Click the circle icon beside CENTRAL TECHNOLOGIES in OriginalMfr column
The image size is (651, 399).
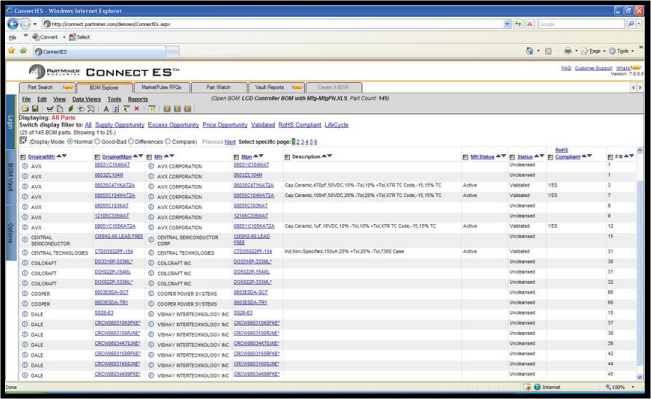(24, 253)
